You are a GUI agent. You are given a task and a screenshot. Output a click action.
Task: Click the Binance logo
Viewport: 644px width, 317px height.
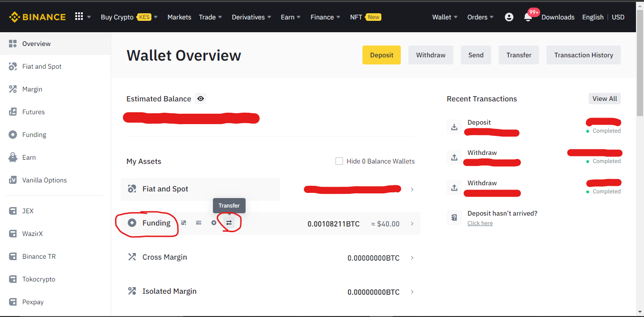pos(37,17)
